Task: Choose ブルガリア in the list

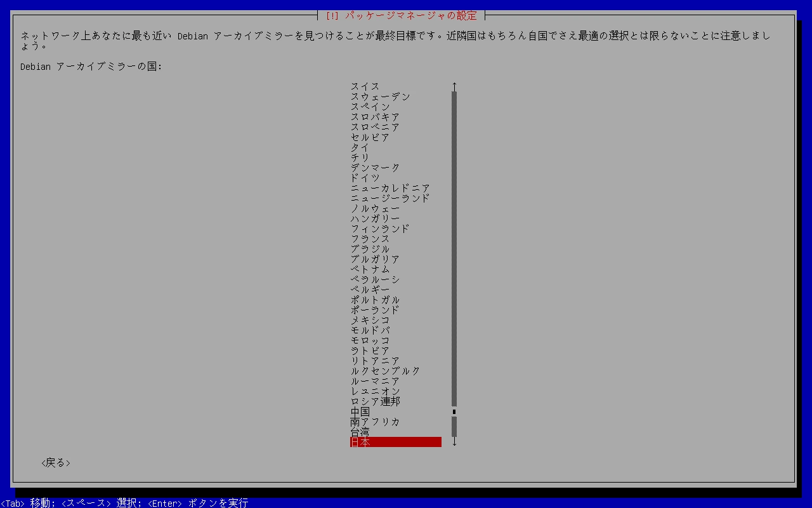Action: pyautogui.click(x=375, y=259)
